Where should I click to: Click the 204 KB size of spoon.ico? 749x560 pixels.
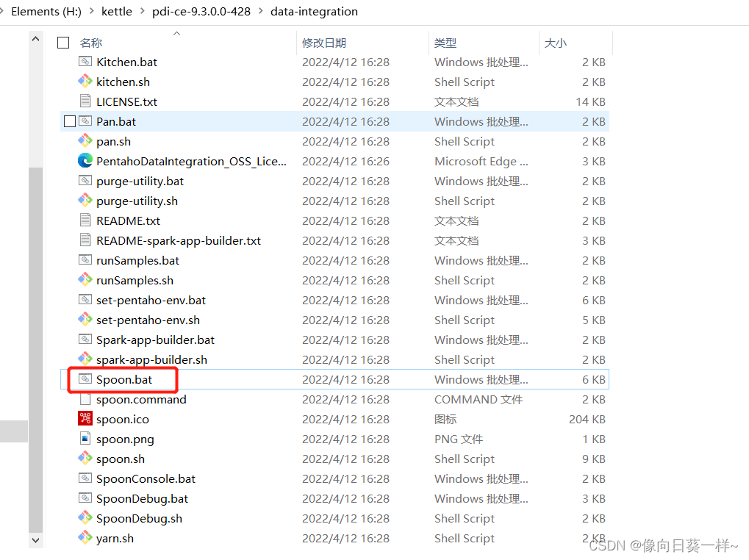coord(587,419)
